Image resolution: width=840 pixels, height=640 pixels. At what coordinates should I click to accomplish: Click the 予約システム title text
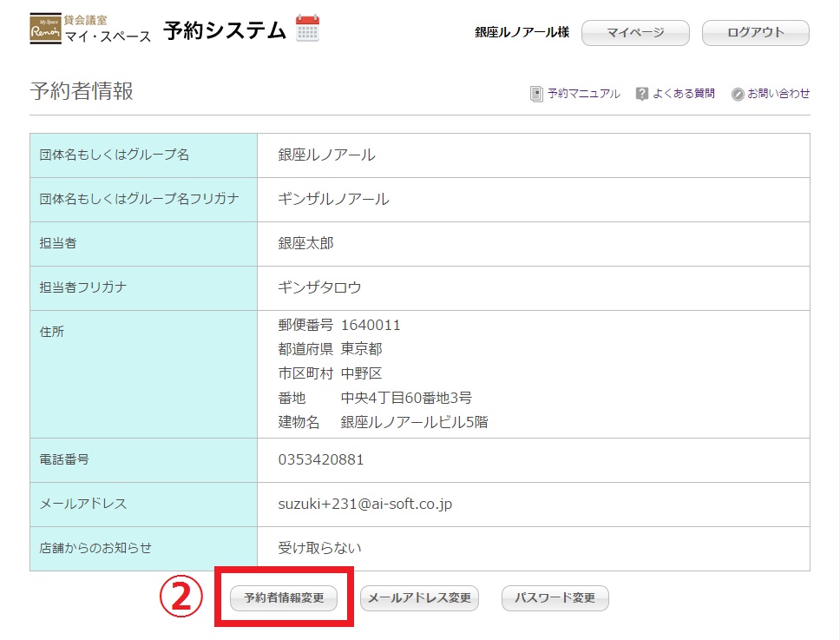pyautogui.click(x=225, y=30)
